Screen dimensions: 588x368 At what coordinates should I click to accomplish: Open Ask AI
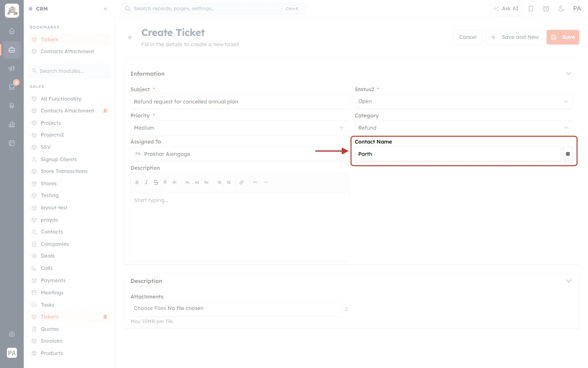506,9
